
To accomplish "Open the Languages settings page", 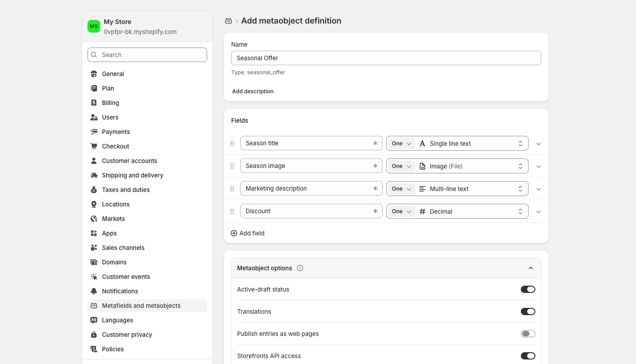I will (x=147, y=320).
